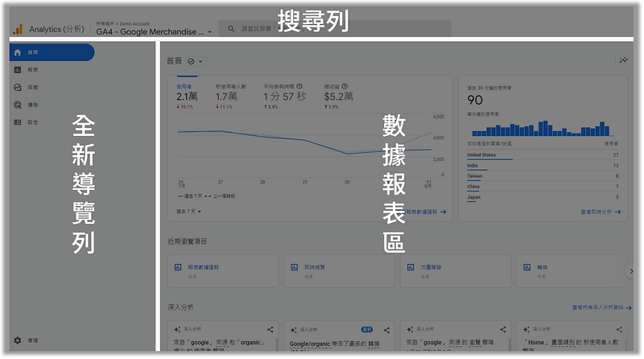
Task: Click the China country row
Action: (543, 187)
